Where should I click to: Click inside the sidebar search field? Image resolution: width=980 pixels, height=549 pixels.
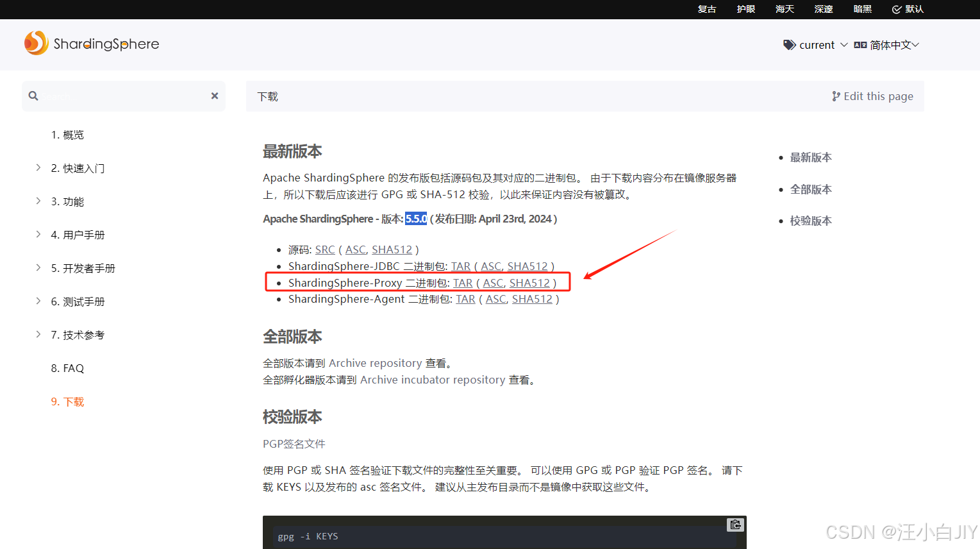tap(123, 96)
